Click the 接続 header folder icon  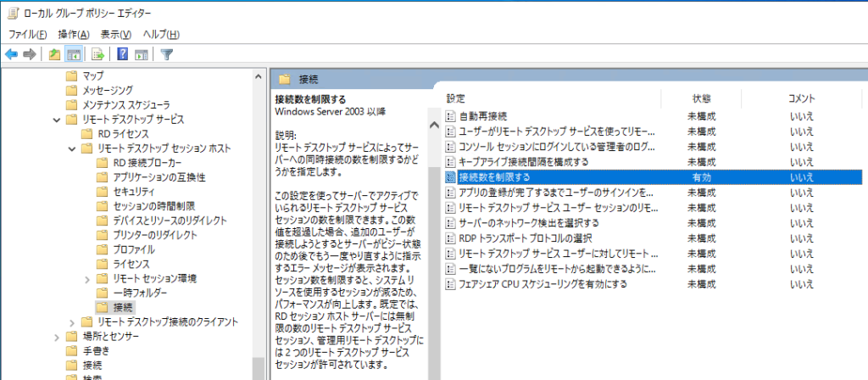click(x=285, y=79)
